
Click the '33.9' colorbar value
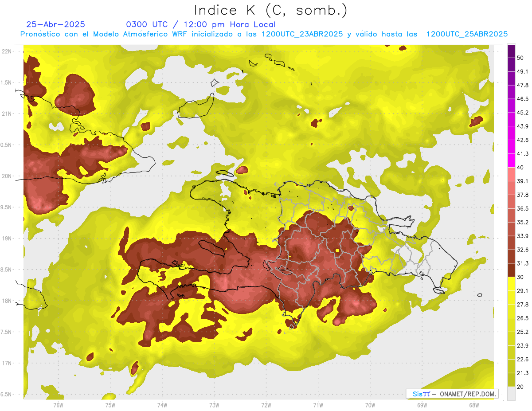click(523, 236)
